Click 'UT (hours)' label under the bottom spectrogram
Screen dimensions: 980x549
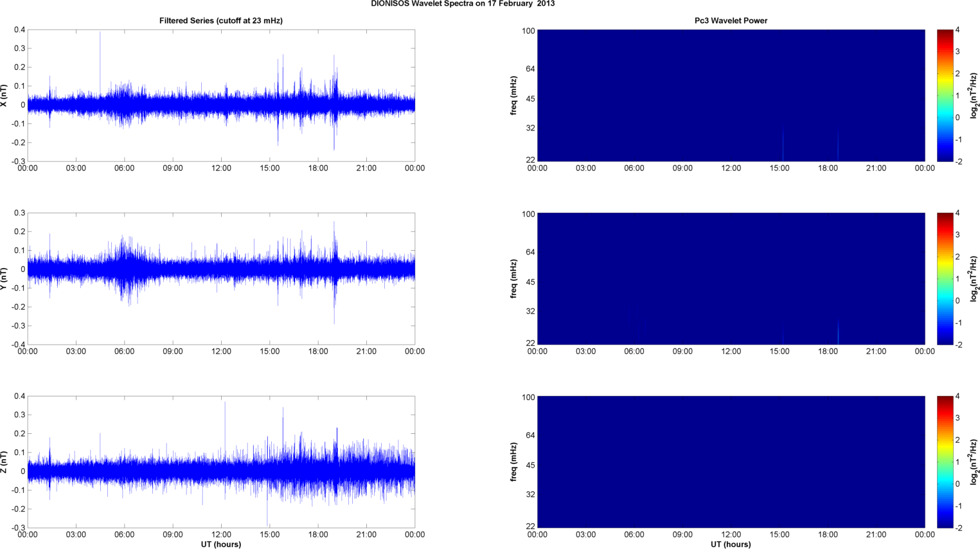(731, 544)
